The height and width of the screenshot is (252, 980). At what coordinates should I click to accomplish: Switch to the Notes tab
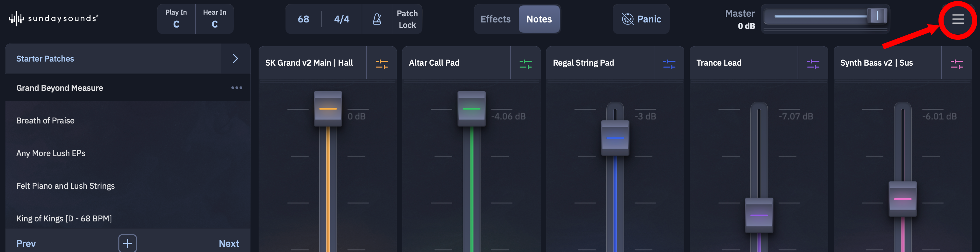point(539,19)
